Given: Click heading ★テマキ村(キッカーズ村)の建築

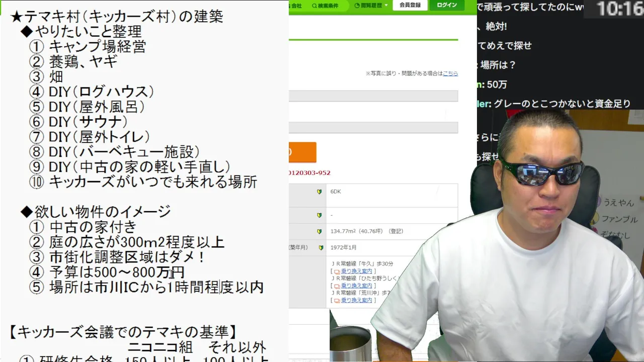Looking at the screenshot, I should coord(117,17).
